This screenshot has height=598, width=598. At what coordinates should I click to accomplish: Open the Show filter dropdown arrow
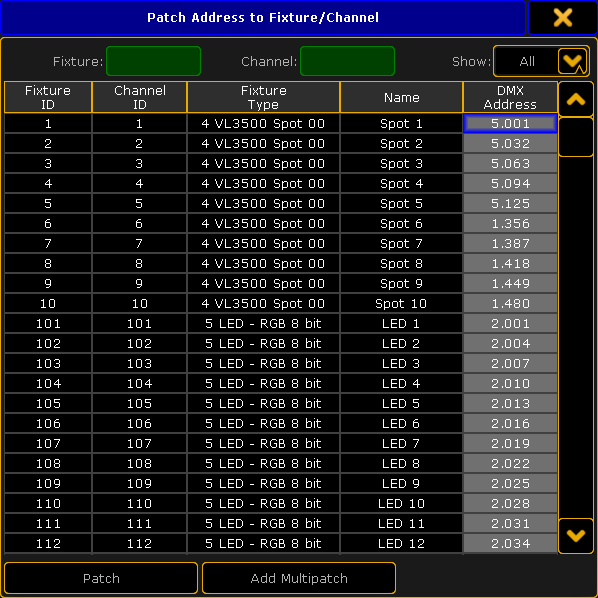(572, 61)
